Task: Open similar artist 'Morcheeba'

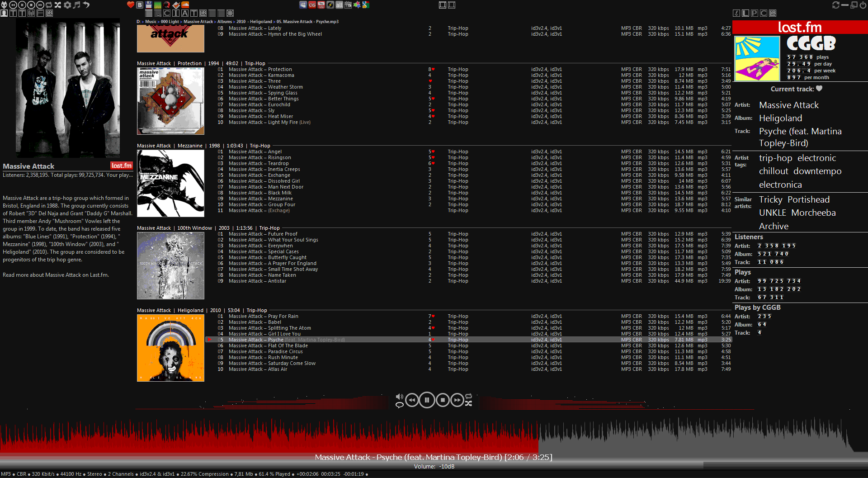Action: tap(813, 213)
